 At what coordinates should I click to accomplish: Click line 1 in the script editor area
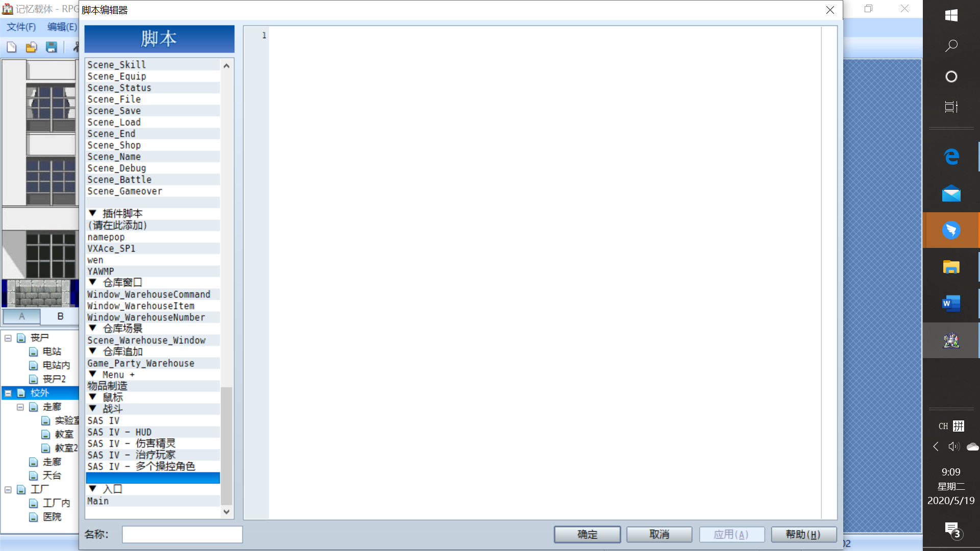click(x=545, y=35)
